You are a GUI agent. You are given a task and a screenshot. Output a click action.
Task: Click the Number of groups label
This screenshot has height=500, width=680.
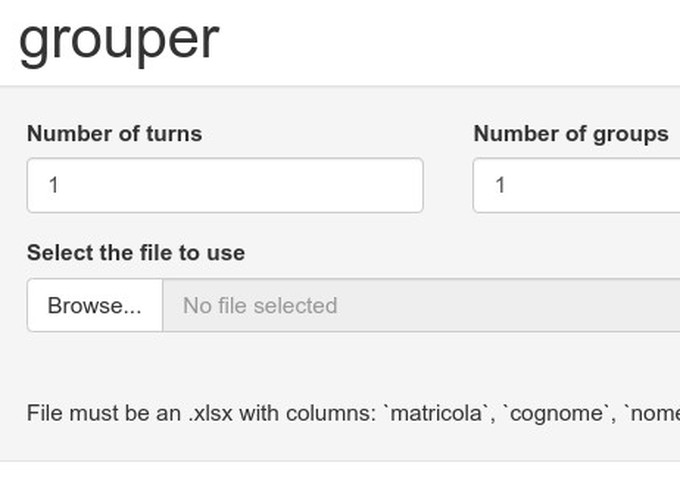click(571, 134)
